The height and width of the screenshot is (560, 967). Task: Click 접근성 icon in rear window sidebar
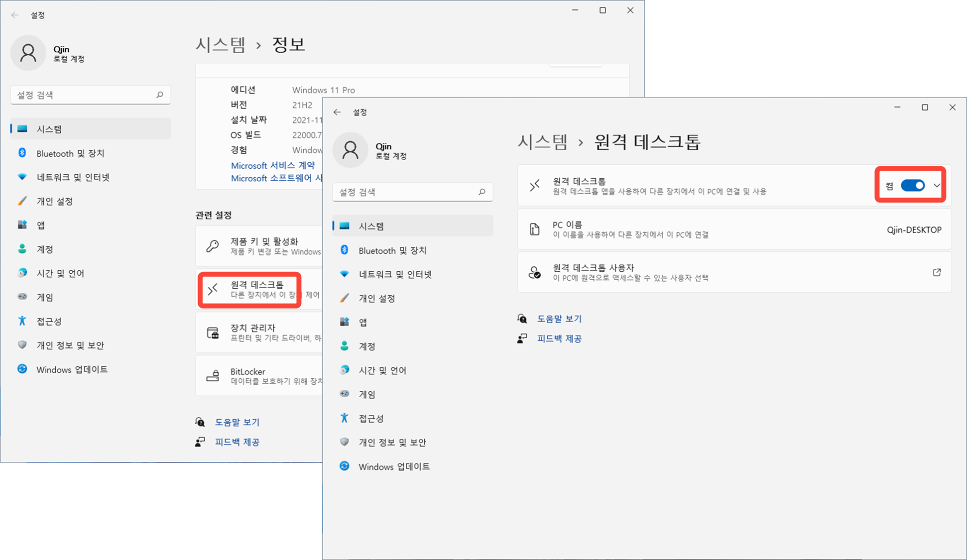pos(22,321)
